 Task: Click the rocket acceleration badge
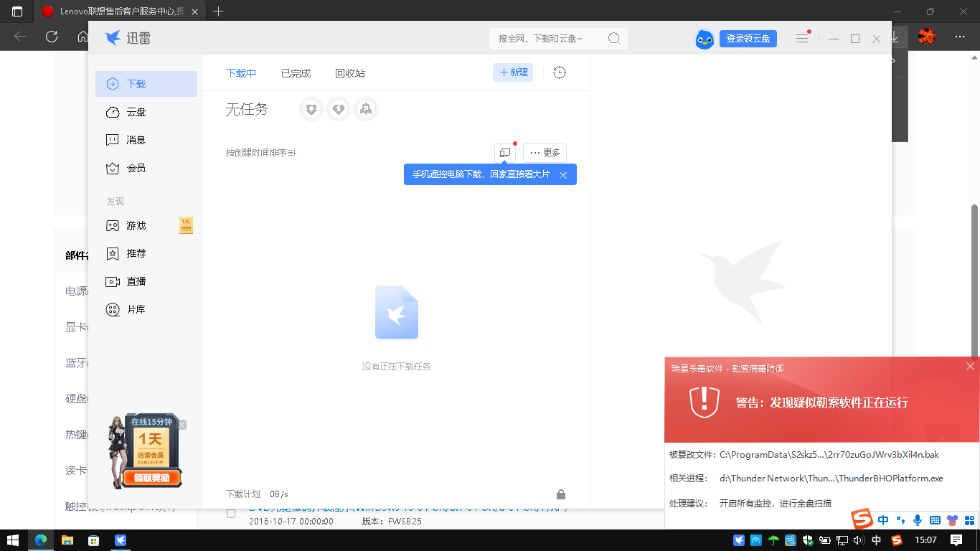(366, 109)
